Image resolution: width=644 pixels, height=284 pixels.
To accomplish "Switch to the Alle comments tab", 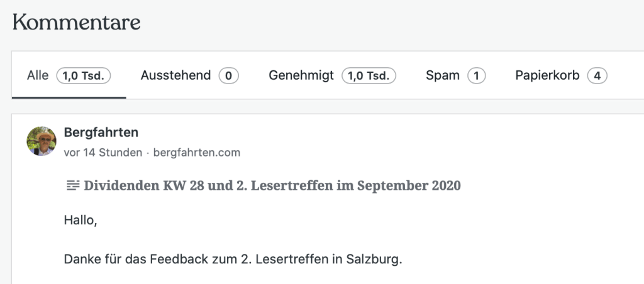I will tap(38, 76).
